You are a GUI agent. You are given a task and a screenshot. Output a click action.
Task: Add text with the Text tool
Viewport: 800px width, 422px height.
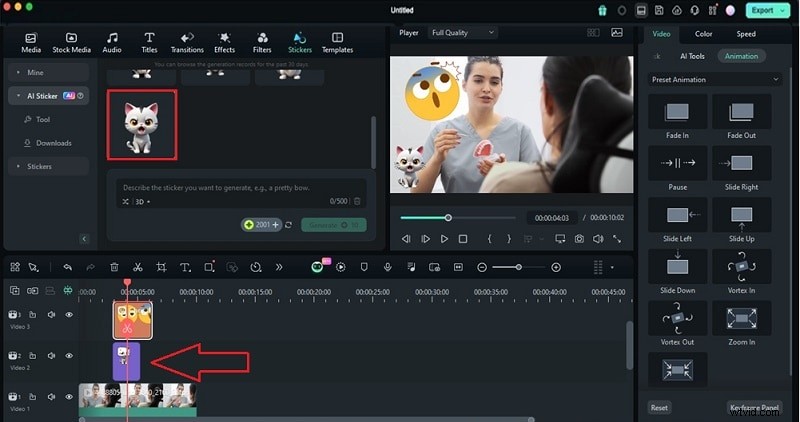[185, 267]
